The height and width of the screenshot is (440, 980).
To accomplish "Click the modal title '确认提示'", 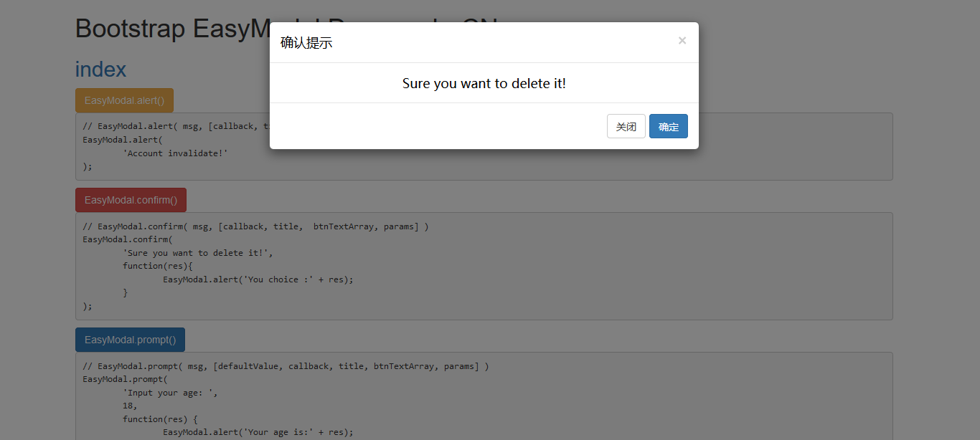I will (x=306, y=43).
